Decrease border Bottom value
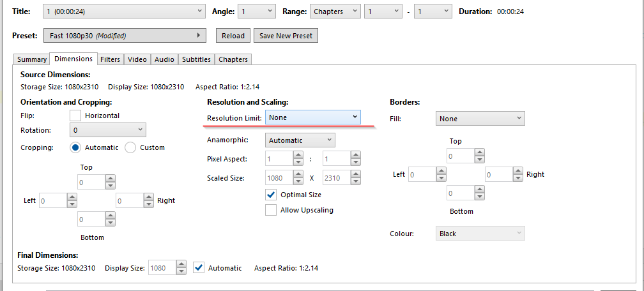644x291 pixels. (479, 197)
